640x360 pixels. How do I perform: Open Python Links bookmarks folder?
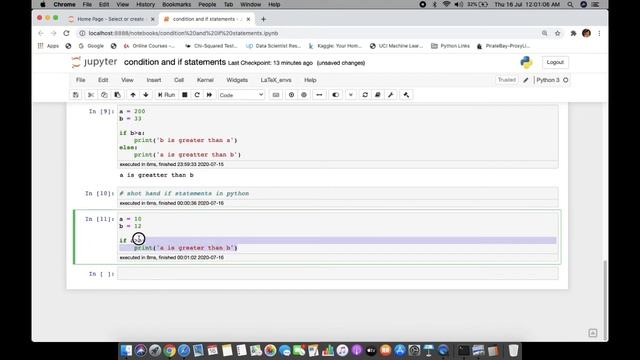(x=451, y=46)
